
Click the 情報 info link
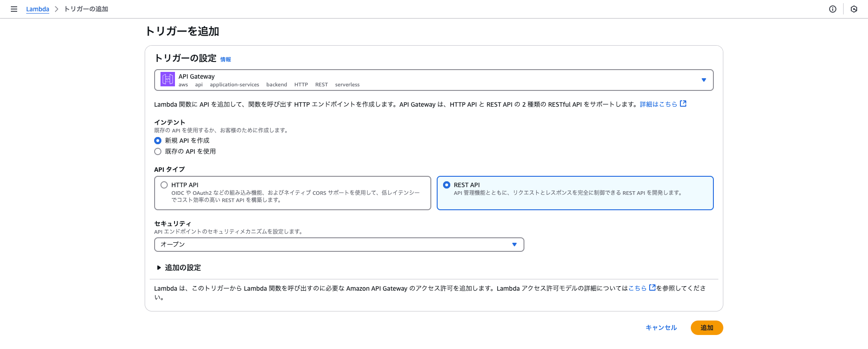tap(226, 59)
